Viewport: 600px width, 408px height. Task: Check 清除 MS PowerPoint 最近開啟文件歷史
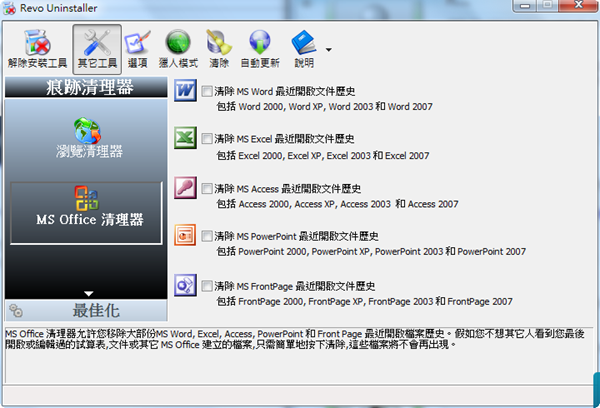[207, 236]
